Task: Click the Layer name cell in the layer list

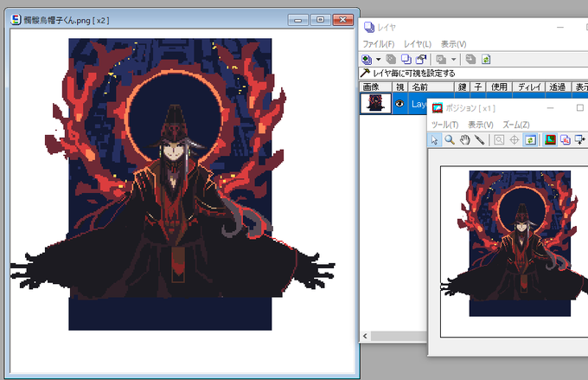Action: [419, 104]
